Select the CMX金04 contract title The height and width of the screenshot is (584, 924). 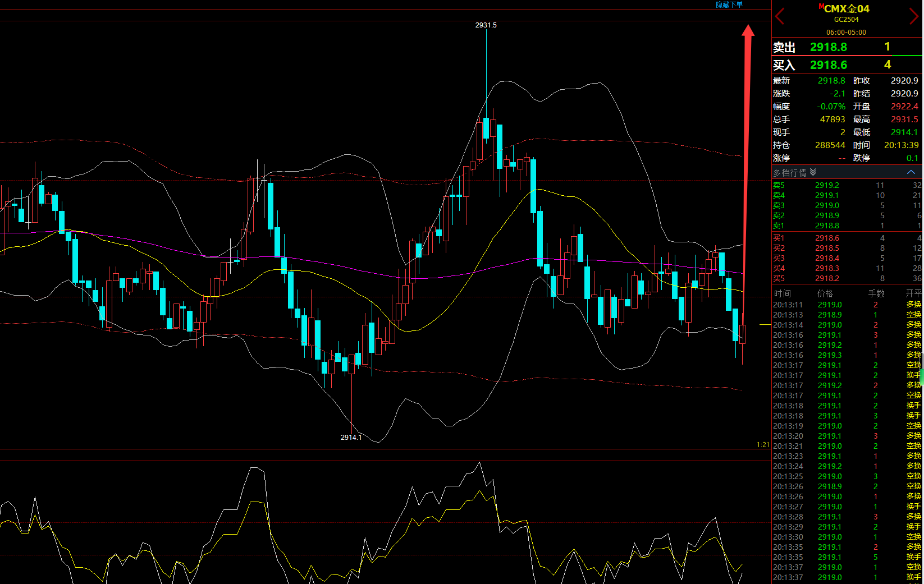click(x=847, y=9)
